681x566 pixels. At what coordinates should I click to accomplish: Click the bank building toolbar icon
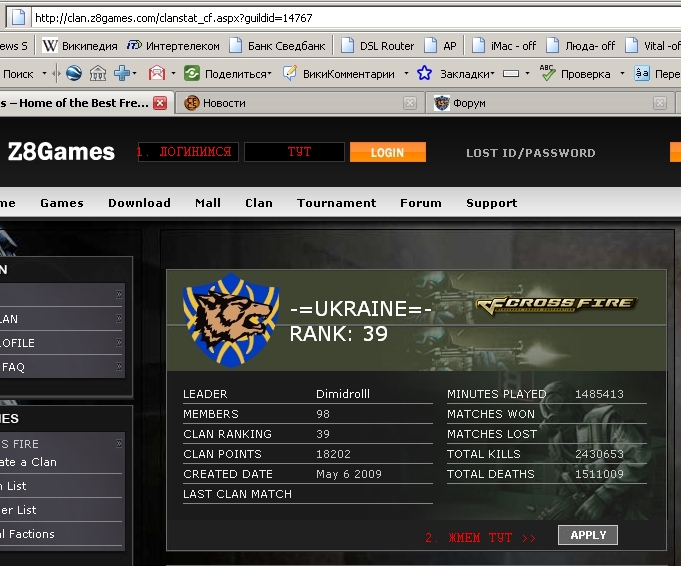pyautogui.click(x=98, y=73)
